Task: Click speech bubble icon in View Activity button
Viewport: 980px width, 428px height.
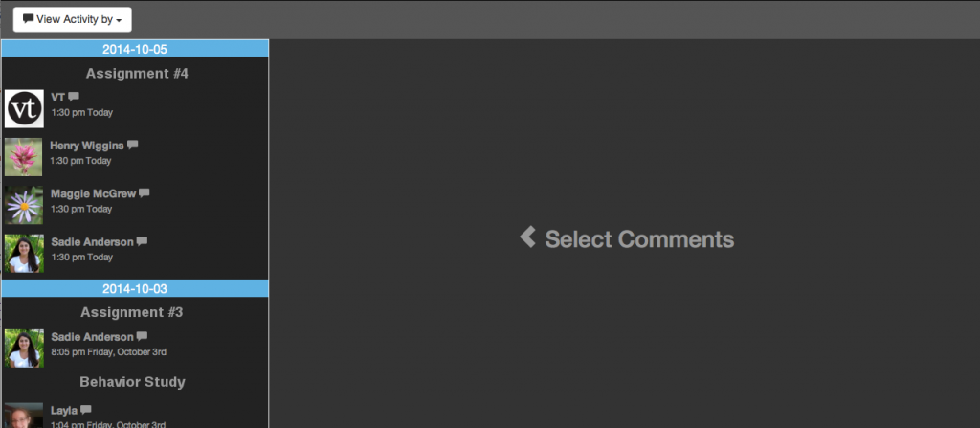Action: pos(28,19)
